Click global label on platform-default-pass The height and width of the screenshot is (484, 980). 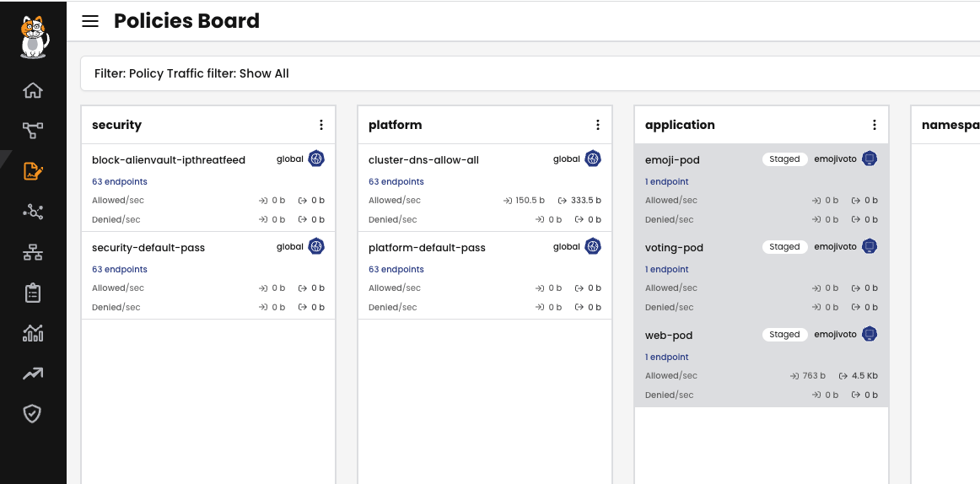[566, 247]
